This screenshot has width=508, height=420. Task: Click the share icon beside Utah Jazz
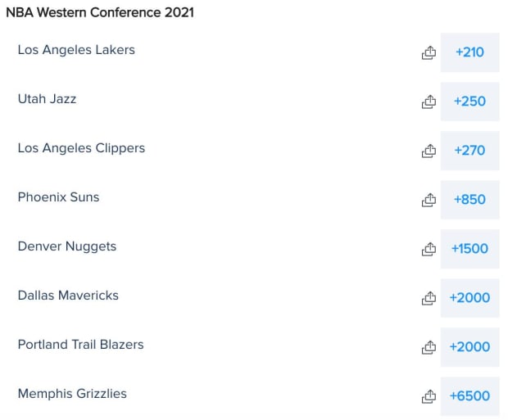(429, 102)
